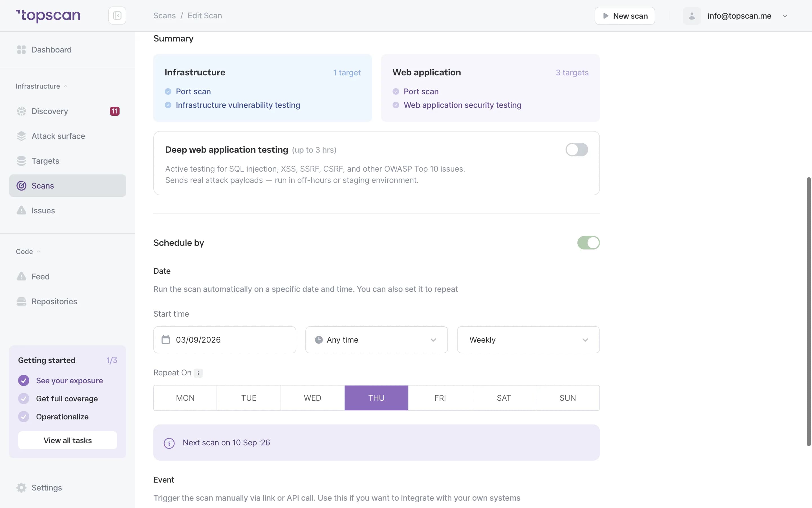Select WED as repeat day
Image resolution: width=812 pixels, height=508 pixels.
[x=312, y=398]
